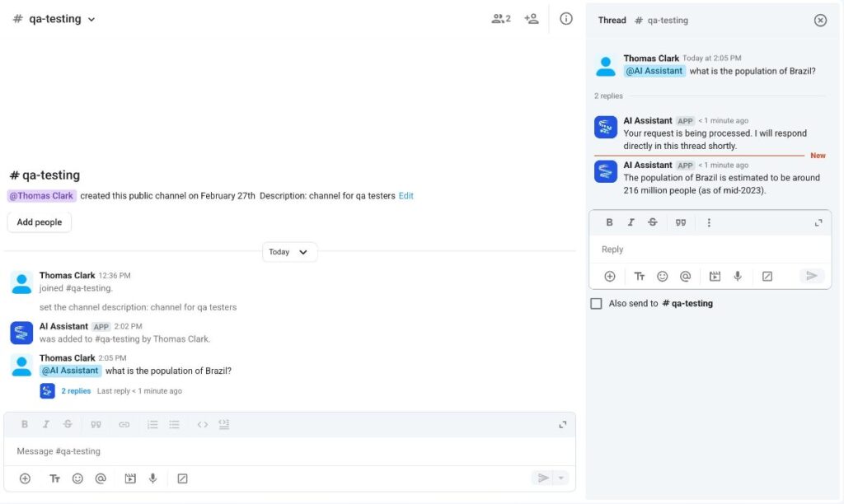This screenshot has height=504, width=844.
Task: Click the add people icon in header
Action: 532,19
